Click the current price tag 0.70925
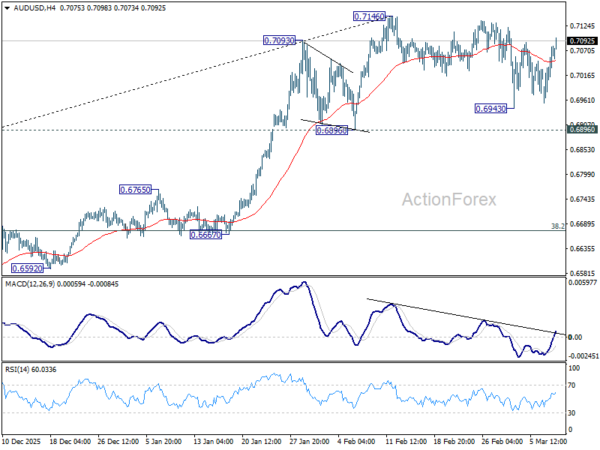The height and width of the screenshot is (450, 600). pos(582,41)
